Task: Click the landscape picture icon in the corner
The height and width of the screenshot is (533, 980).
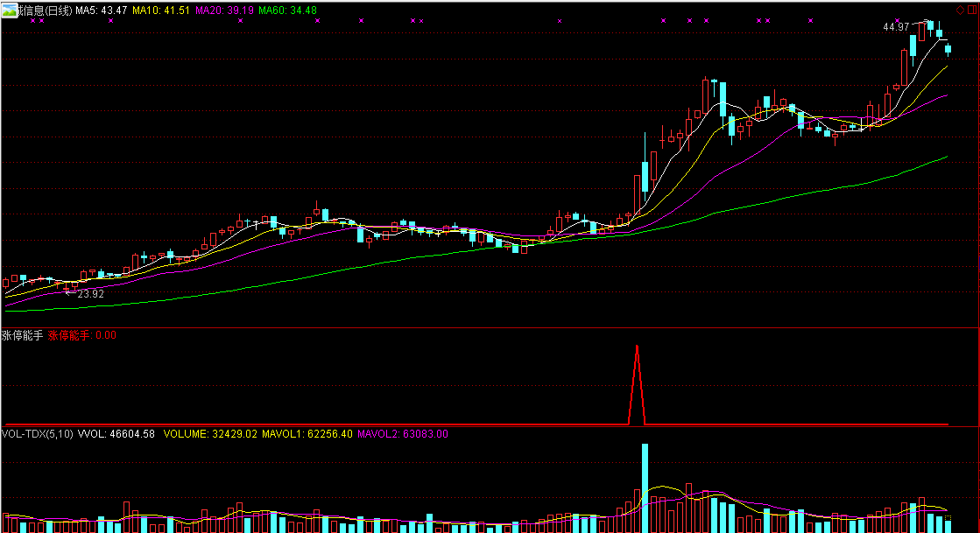Action: (x=10, y=10)
